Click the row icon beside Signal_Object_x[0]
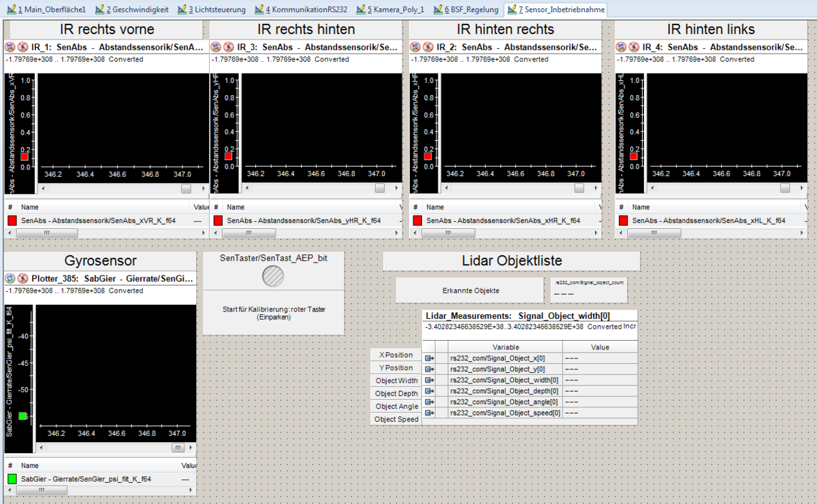Screen dimensions: 817x504 (430, 358)
